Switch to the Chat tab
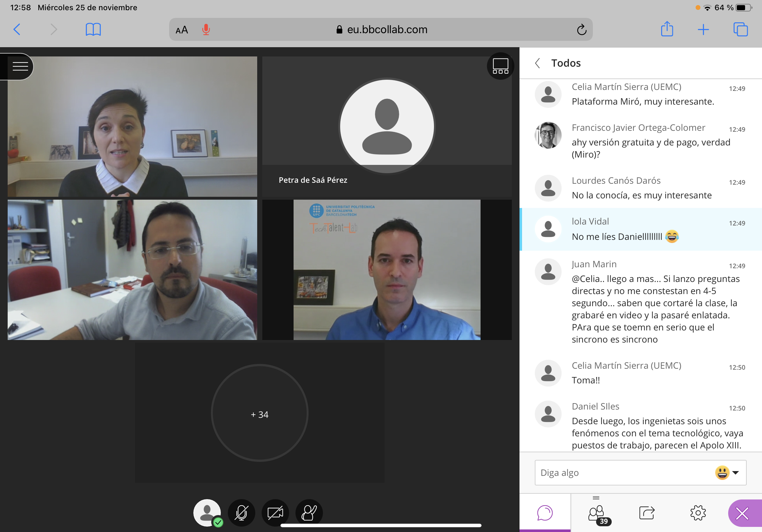 coord(545,513)
